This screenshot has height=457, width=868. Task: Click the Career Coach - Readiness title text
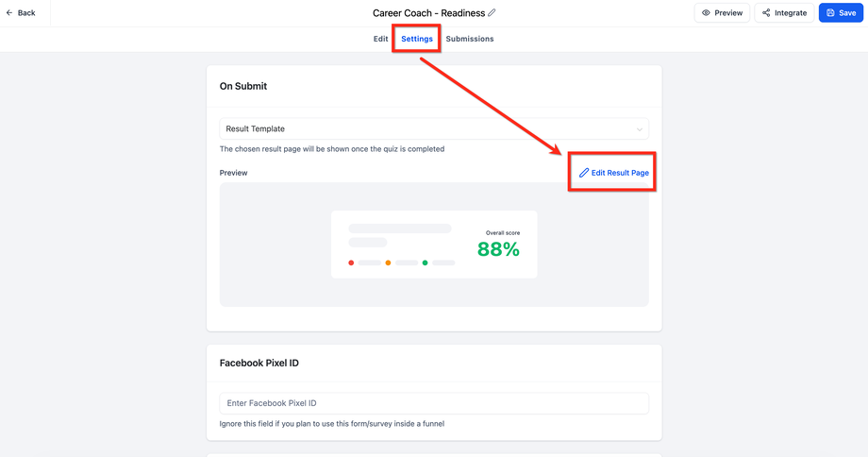pyautogui.click(x=428, y=13)
